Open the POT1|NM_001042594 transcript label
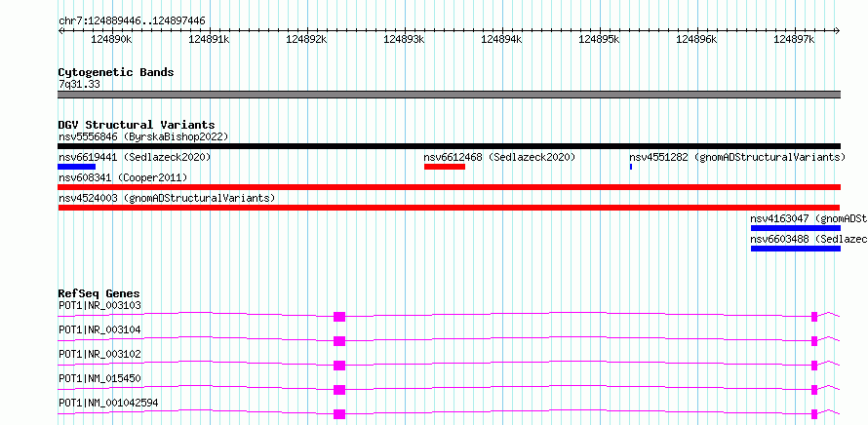The image size is (868, 425). [x=108, y=403]
